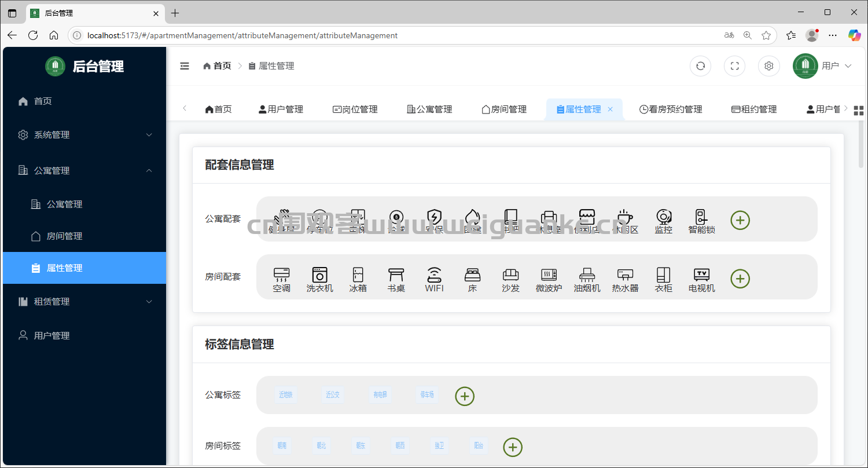Close the 属性管理 tab
This screenshot has height=468, width=868.
[610, 109]
